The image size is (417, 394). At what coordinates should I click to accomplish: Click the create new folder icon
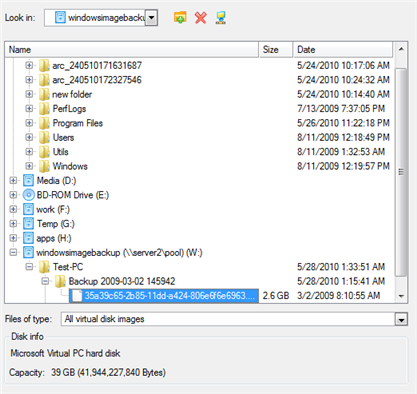(x=180, y=17)
